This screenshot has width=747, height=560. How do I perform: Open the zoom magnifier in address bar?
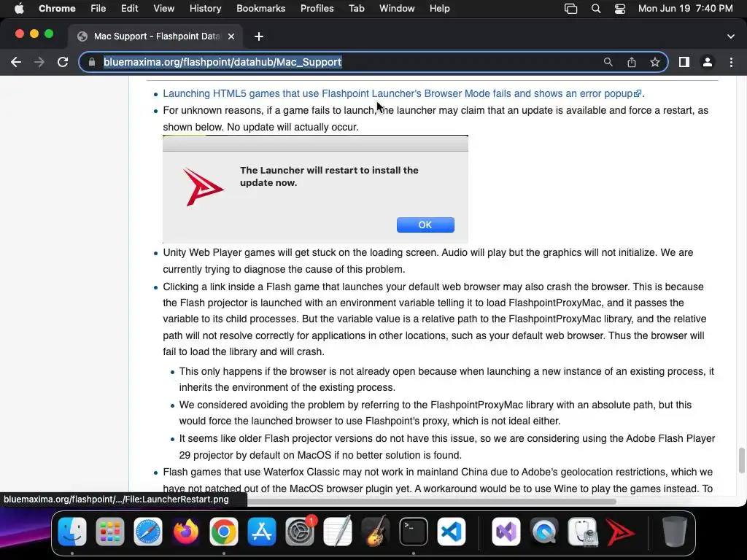click(608, 63)
